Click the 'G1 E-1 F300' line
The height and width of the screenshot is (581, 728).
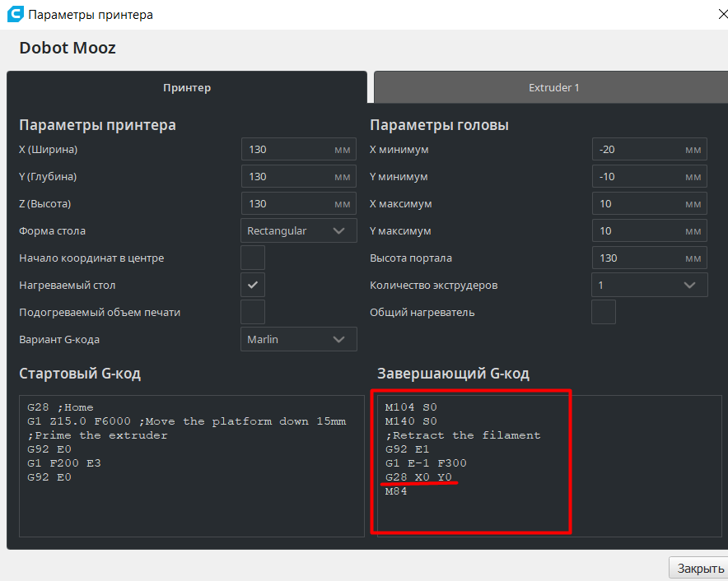426,463
